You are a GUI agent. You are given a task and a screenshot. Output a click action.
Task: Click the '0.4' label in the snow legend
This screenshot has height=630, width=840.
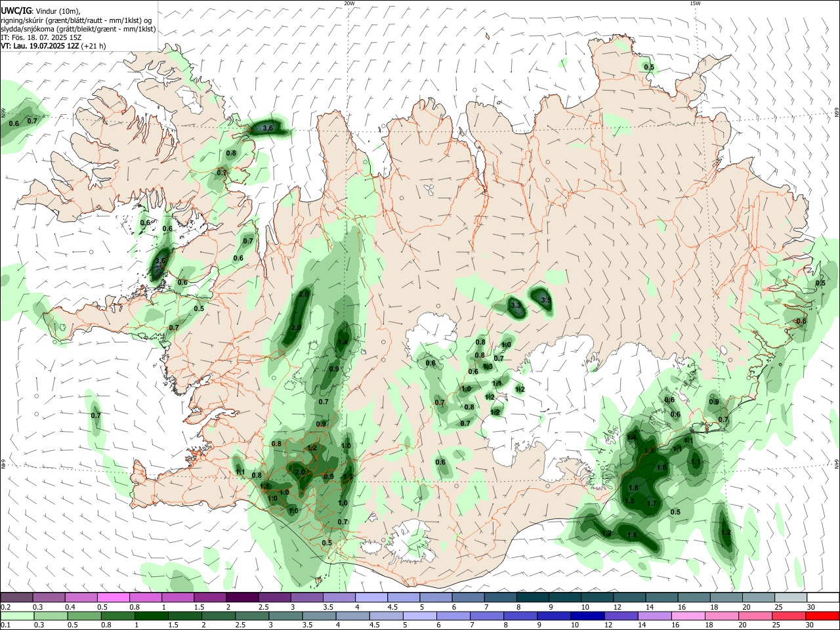point(70,607)
